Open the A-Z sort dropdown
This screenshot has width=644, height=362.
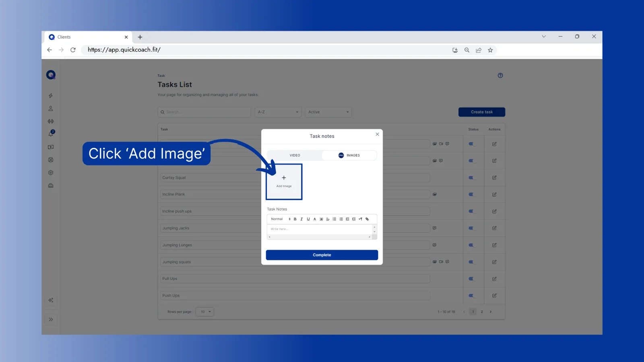[278, 112]
